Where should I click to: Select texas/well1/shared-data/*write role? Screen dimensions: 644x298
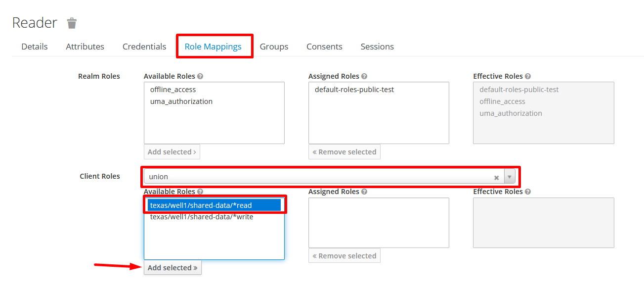click(202, 217)
